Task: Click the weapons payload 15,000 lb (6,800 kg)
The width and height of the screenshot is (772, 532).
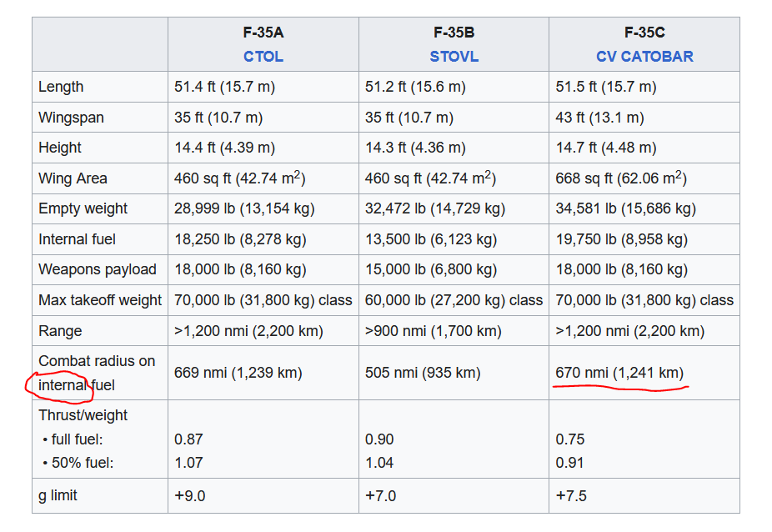Action: tap(431, 269)
